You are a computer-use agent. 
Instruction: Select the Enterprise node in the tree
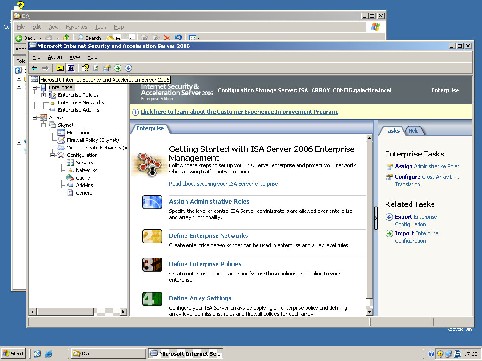(x=60, y=87)
